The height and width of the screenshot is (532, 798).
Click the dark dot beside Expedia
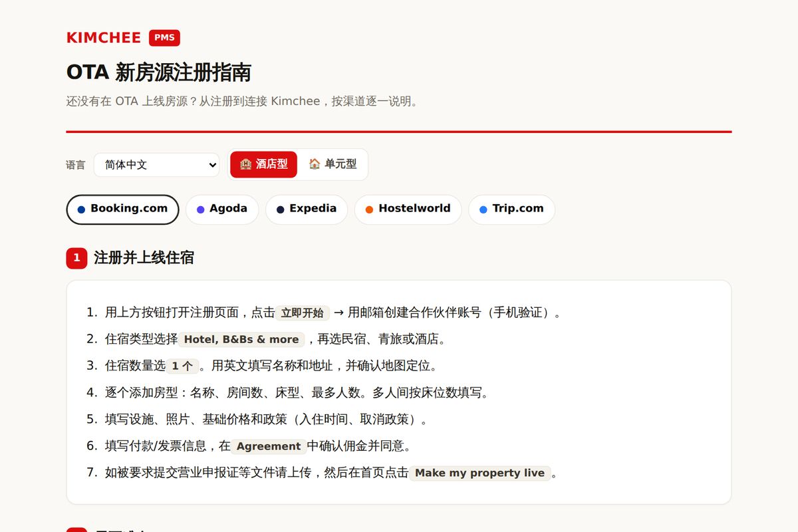click(280, 209)
